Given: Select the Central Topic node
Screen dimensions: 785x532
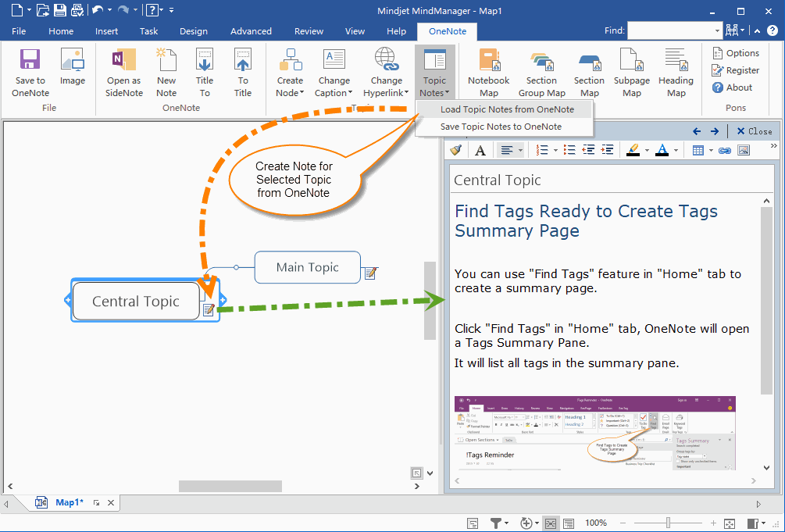Looking at the screenshot, I should (x=136, y=301).
